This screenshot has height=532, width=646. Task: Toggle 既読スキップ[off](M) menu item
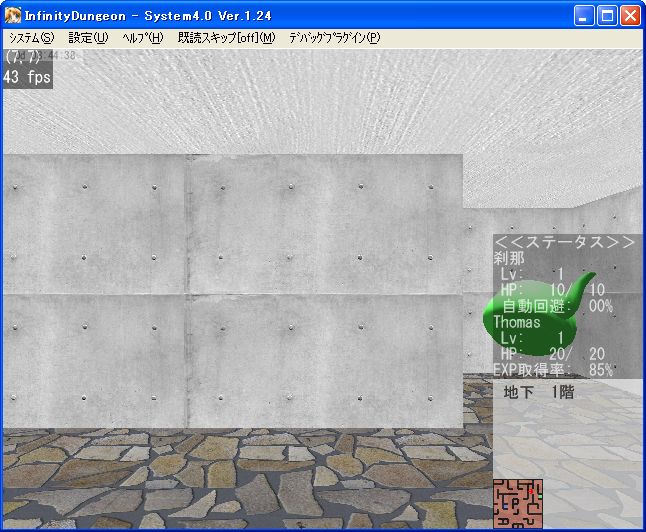tap(227, 38)
